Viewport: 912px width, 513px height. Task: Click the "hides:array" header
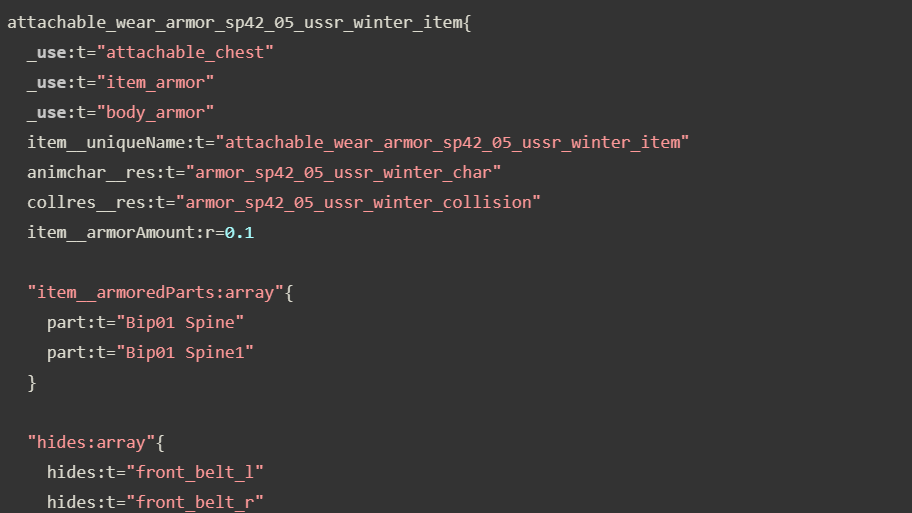pyautogui.click(x=91, y=442)
